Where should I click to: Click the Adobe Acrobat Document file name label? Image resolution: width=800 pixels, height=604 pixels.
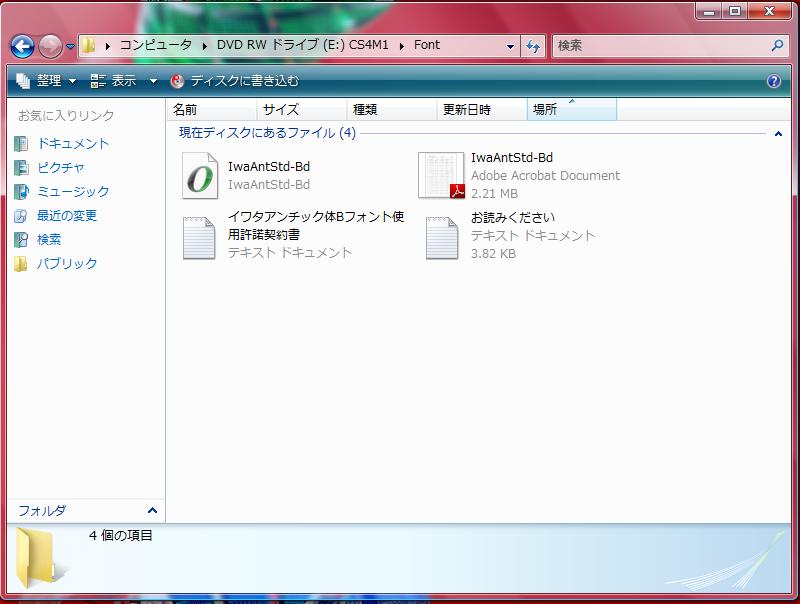tap(512, 158)
